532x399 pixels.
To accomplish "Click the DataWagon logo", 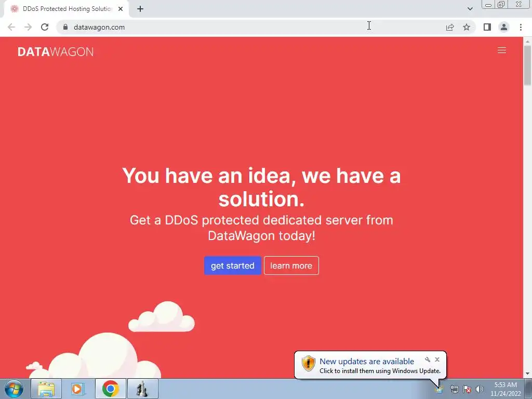I will point(56,52).
